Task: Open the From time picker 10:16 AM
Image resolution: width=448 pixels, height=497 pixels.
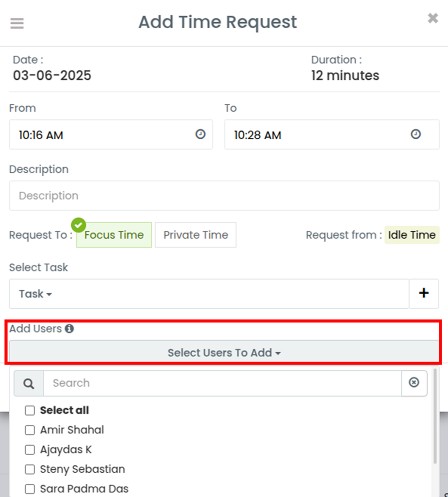Action: pyautogui.click(x=111, y=134)
